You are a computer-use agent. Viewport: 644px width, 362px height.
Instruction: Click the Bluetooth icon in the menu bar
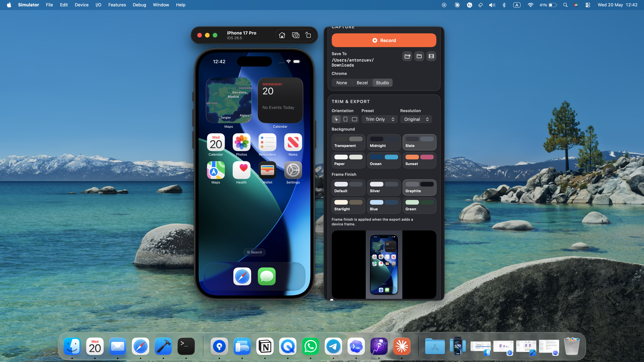click(x=504, y=5)
